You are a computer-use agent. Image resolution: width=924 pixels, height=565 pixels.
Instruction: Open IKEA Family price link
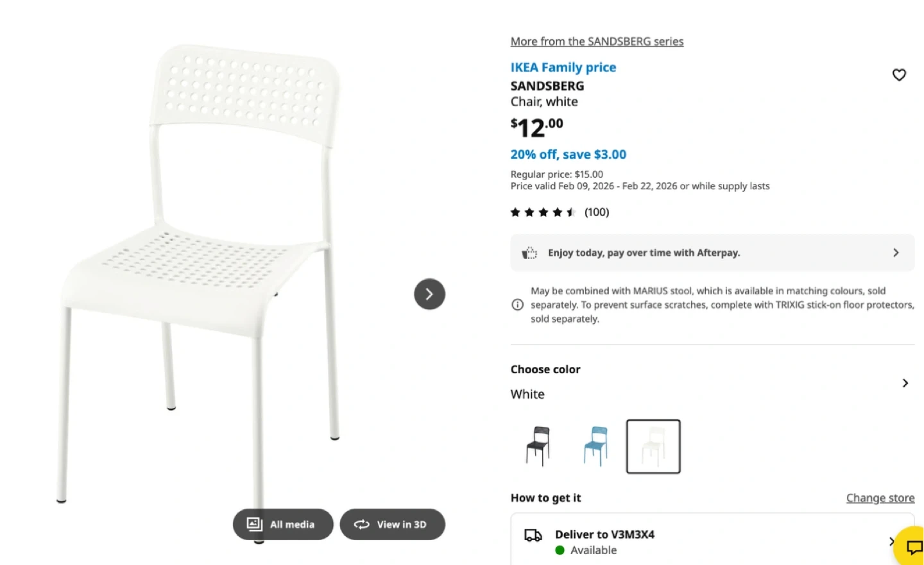[x=563, y=67]
